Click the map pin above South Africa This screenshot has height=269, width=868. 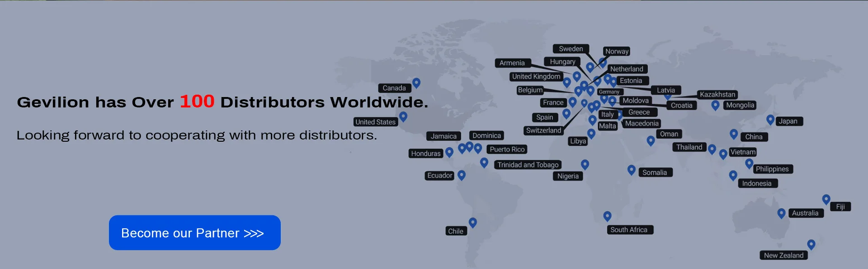(608, 216)
